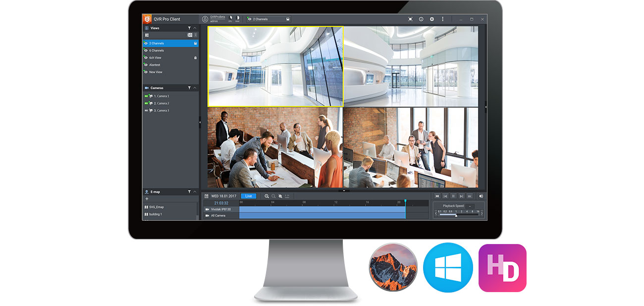644x306 pixels.
Task: Check the RAM usage indicator
Action: pos(237,19)
